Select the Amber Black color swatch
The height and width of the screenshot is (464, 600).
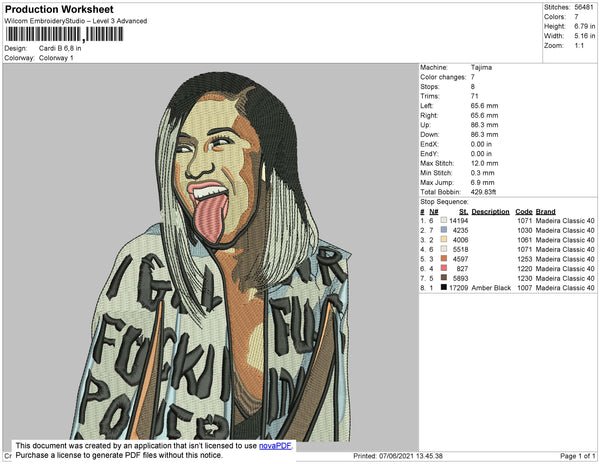[444, 288]
